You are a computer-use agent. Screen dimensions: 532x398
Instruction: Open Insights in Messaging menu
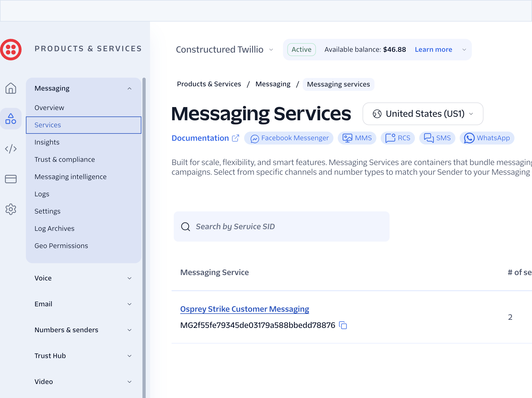[84, 142]
